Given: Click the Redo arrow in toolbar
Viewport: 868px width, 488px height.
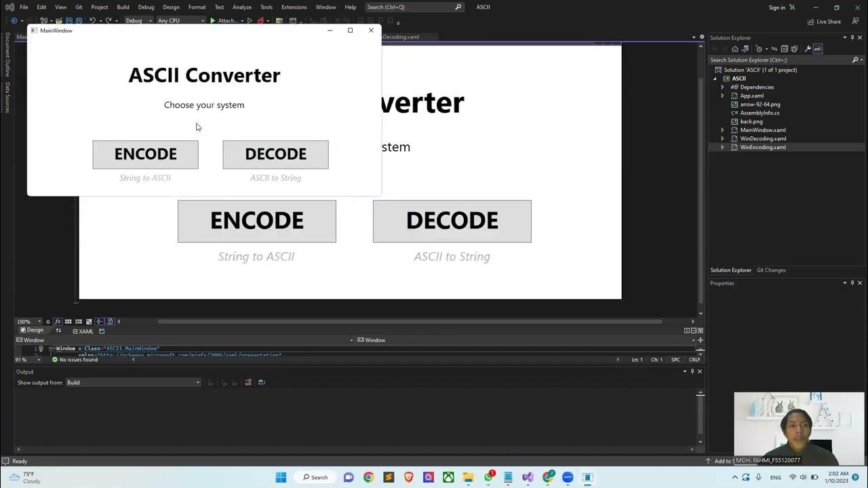Looking at the screenshot, I should pos(108,20).
